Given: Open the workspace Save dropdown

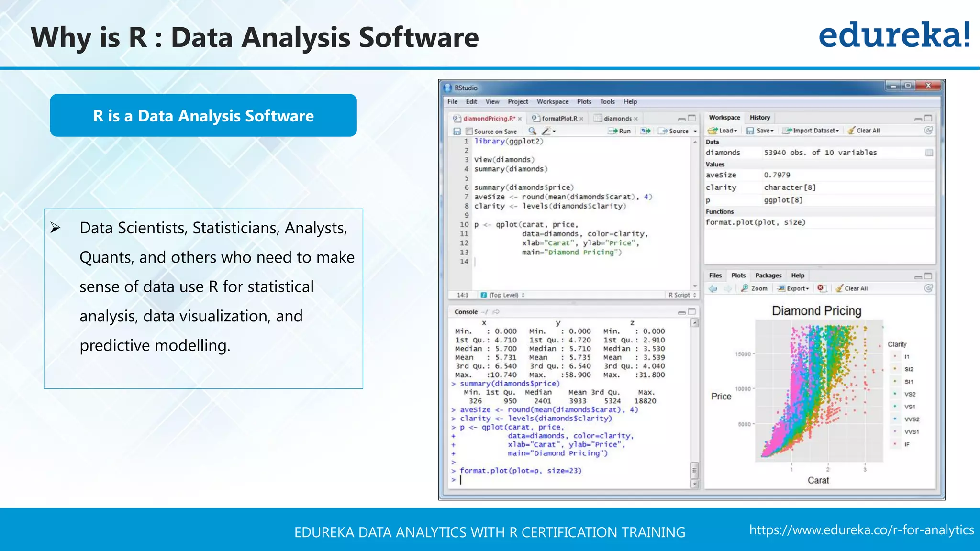Looking at the screenshot, I should point(760,131).
